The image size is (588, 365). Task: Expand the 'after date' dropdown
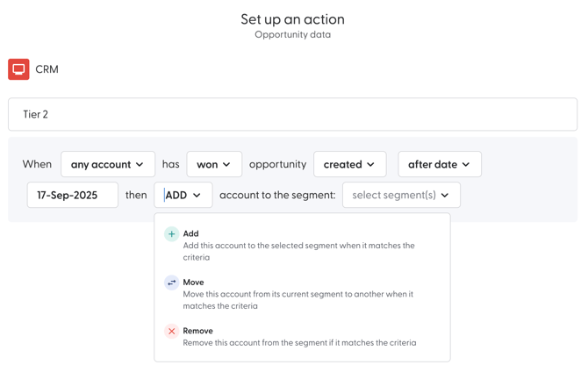(439, 164)
